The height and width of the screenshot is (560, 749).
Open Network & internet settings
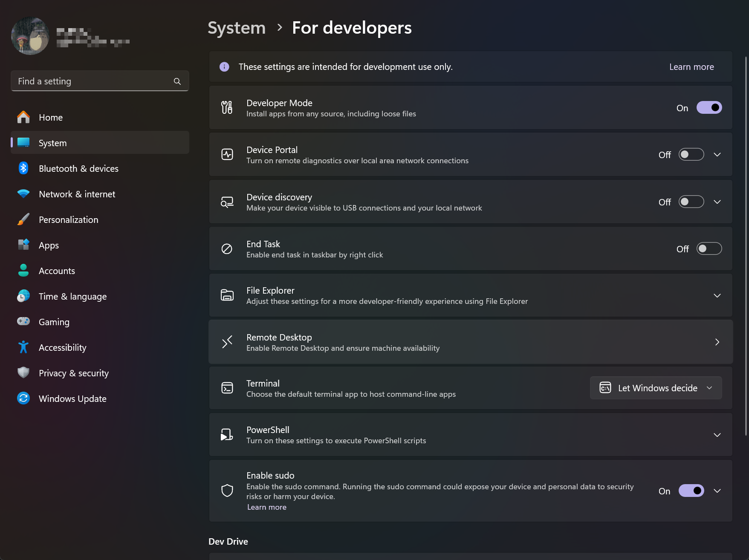100,194
